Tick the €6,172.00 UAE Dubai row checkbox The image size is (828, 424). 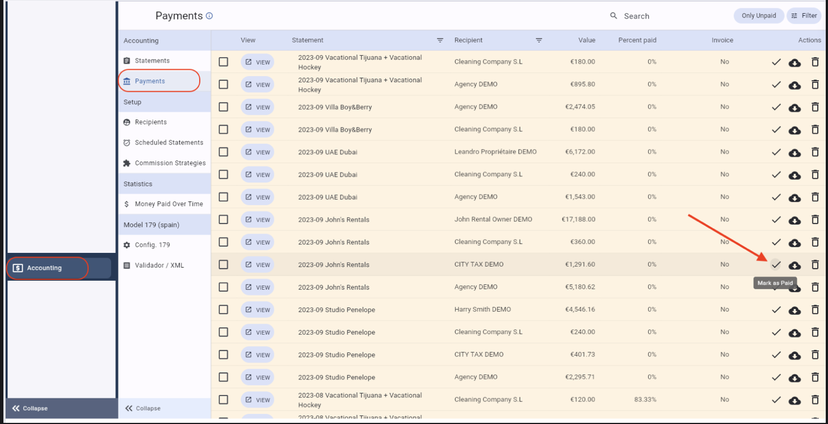(x=223, y=152)
